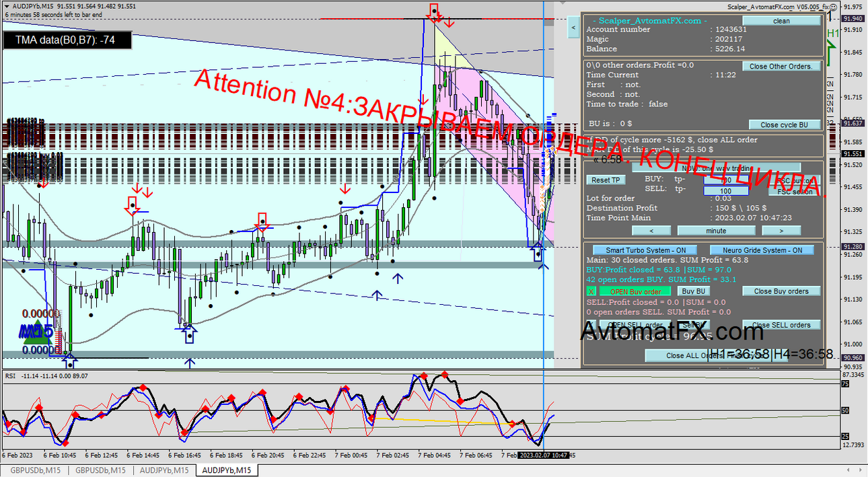Click the 91.940 price label

tap(853, 19)
